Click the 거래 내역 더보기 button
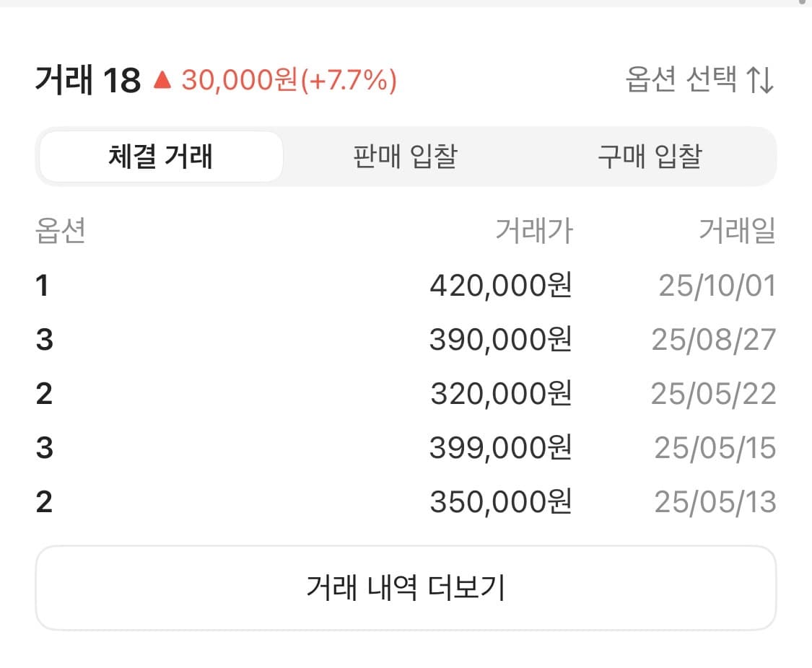The width and height of the screenshot is (812, 668). (x=406, y=587)
